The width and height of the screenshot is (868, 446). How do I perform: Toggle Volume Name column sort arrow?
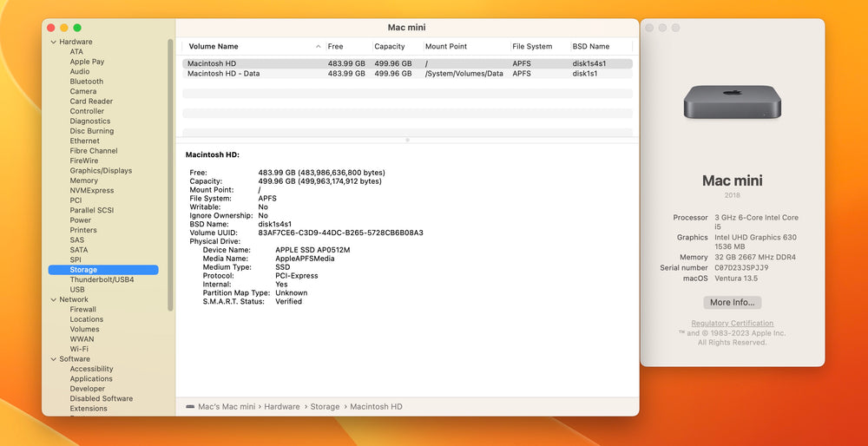coord(318,47)
